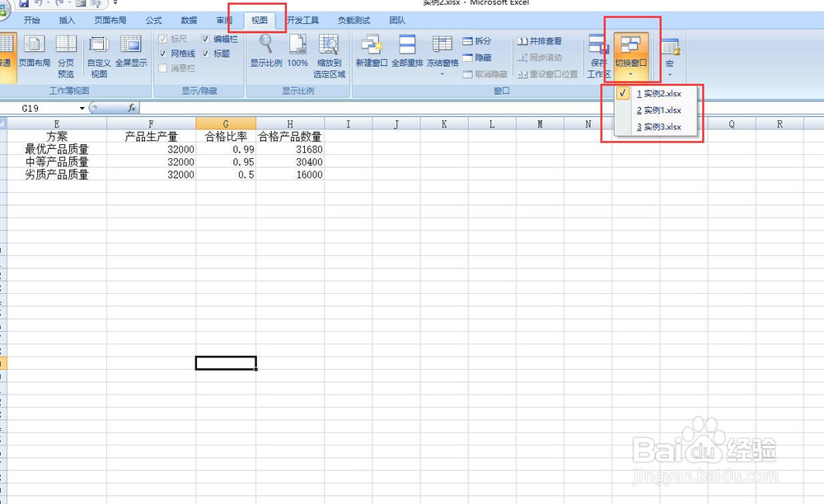Split the worksheet window
The height and width of the screenshot is (504, 824).
[x=477, y=41]
